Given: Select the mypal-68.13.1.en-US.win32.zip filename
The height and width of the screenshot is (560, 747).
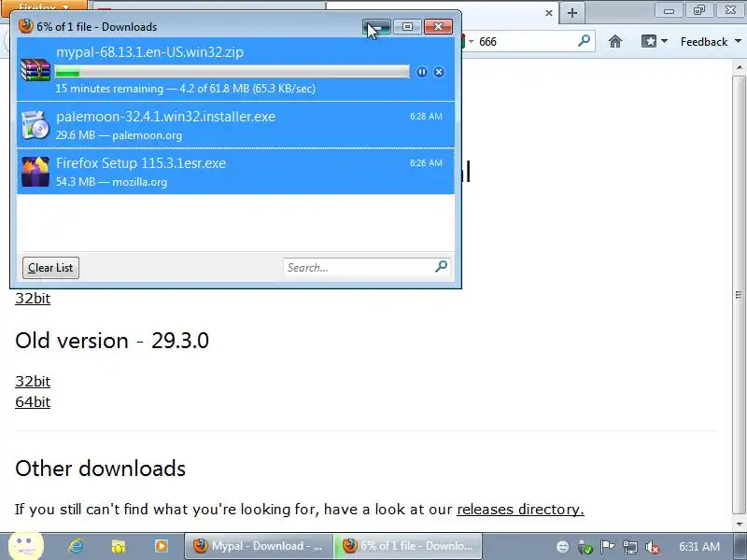Looking at the screenshot, I should (149, 52).
